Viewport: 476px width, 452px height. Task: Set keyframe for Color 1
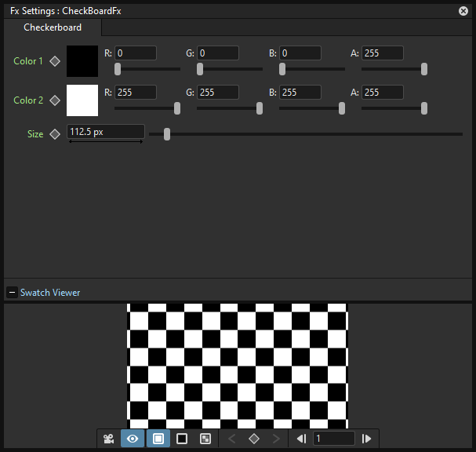click(x=55, y=61)
